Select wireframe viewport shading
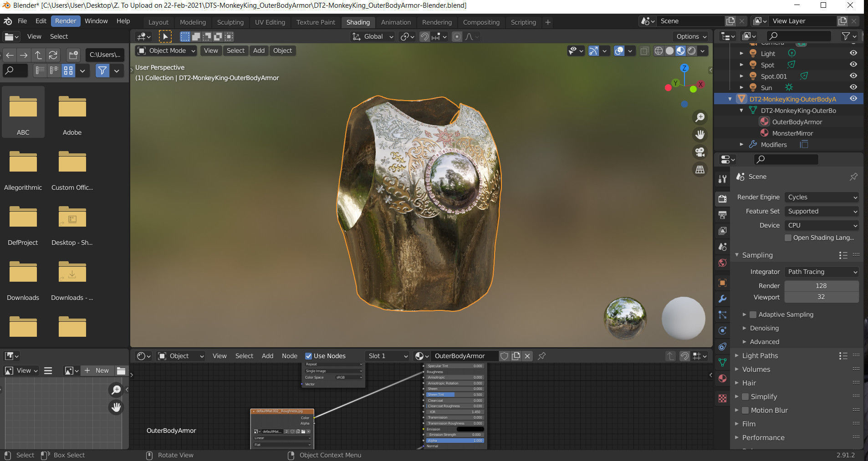The width and height of the screenshot is (868, 461). pos(659,51)
